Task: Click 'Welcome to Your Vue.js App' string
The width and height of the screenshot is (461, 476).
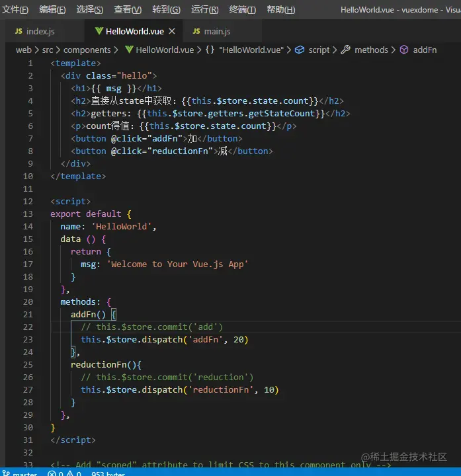Action: [x=177, y=264]
